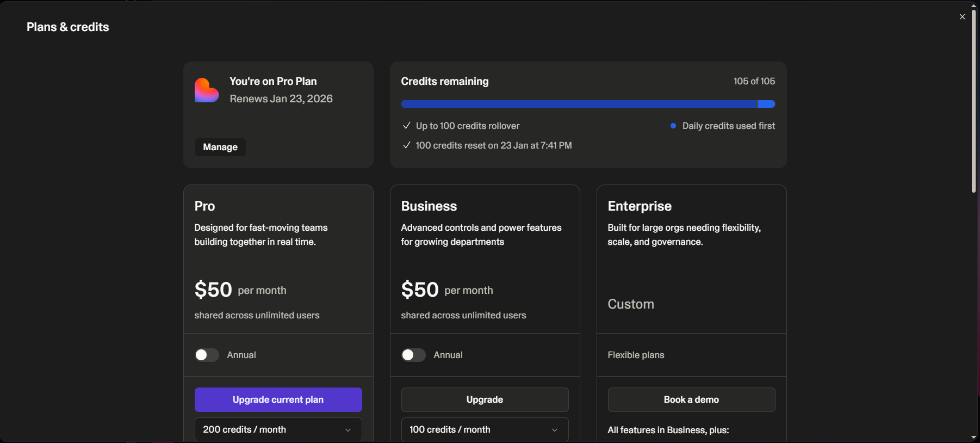Book a demo for Enterprise
The width and height of the screenshot is (980, 443).
(691, 399)
